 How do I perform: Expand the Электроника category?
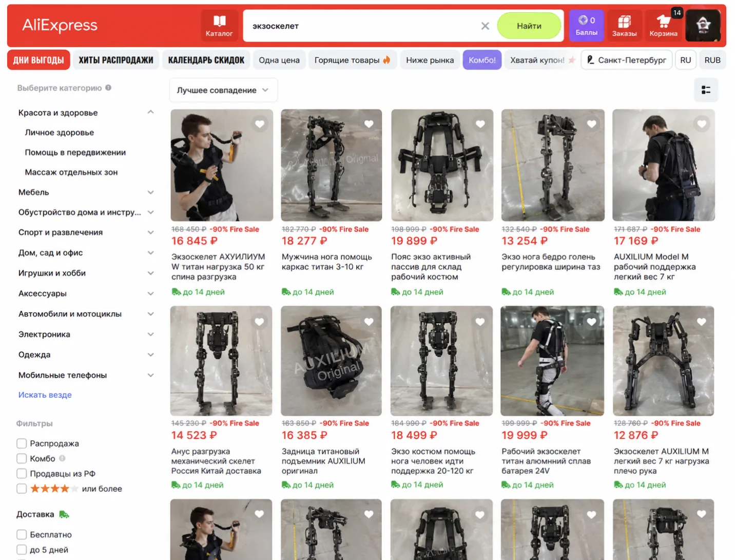[x=150, y=334]
